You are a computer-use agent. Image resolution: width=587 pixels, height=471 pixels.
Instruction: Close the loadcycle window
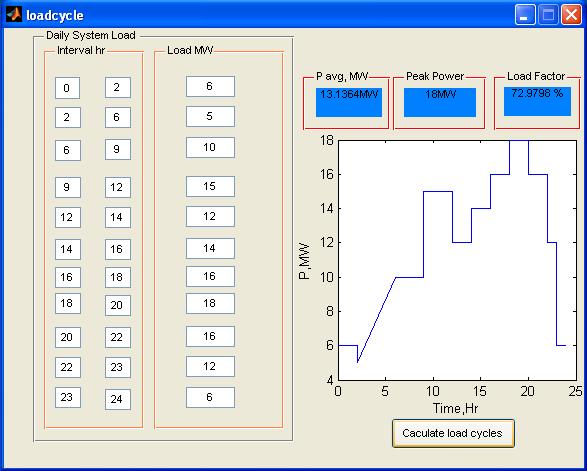point(571,15)
